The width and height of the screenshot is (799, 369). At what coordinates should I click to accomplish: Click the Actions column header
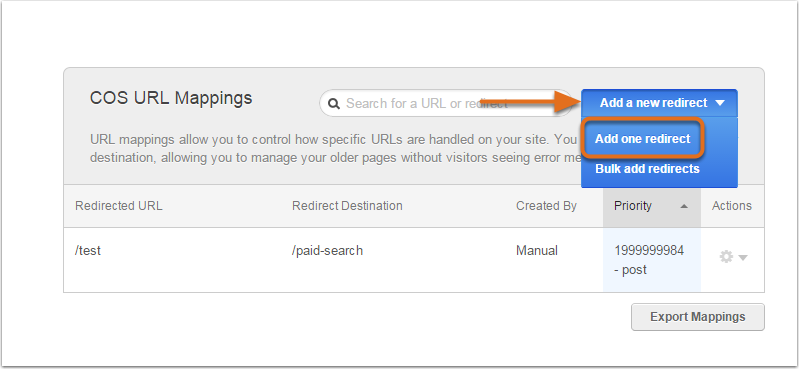coord(731,206)
